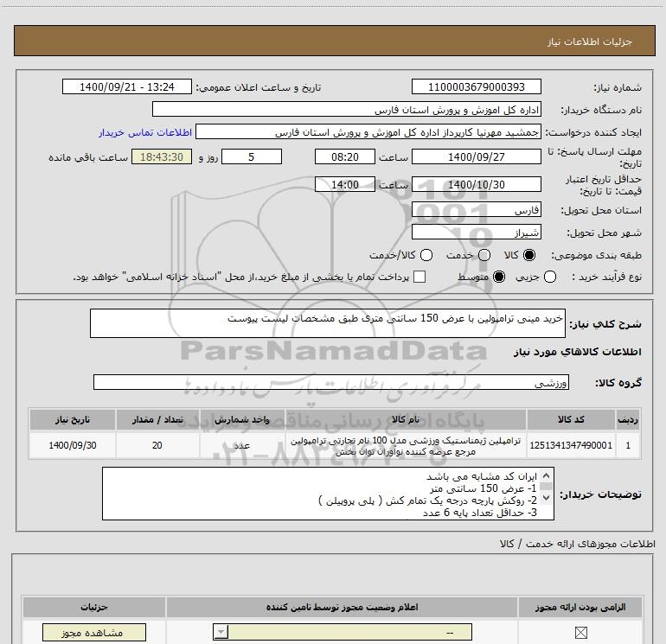666x644 pixels.
Task: Click the الزامی بودن ارائه مجوز header
Action: tap(580, 607)
